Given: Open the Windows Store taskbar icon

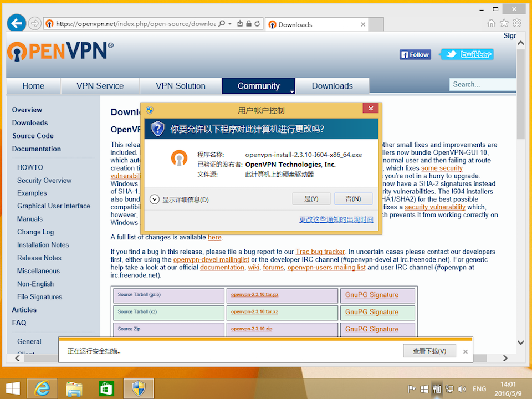Looking at the screenshot, I should (106, 388).
